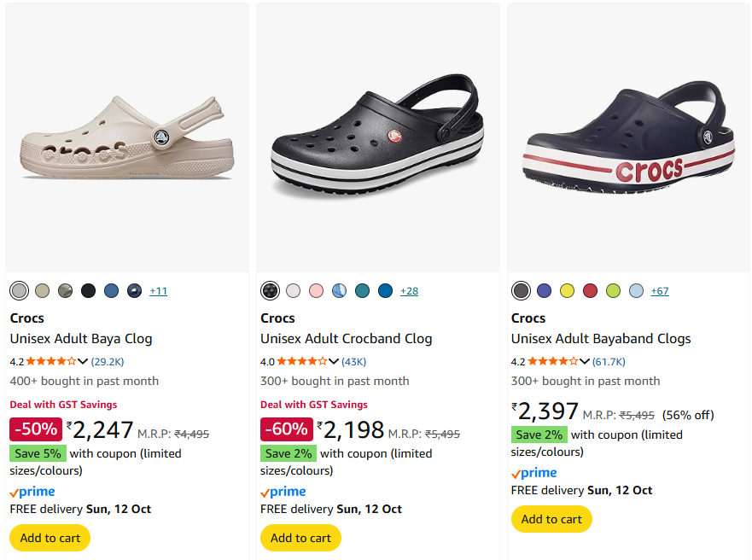Show the +11 more colours for Baya Clog
Image resolution: width=752 pixels, height=560 pixels.
pos(159,291)
